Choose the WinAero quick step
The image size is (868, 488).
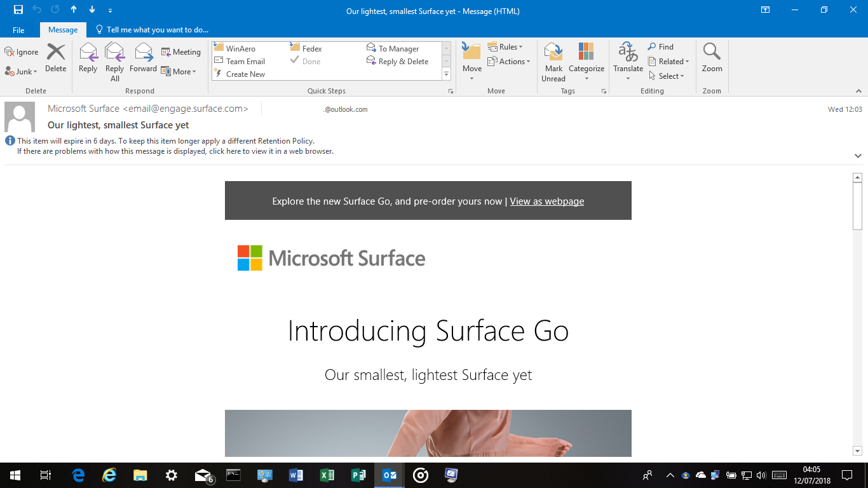[x=234, y=49]
